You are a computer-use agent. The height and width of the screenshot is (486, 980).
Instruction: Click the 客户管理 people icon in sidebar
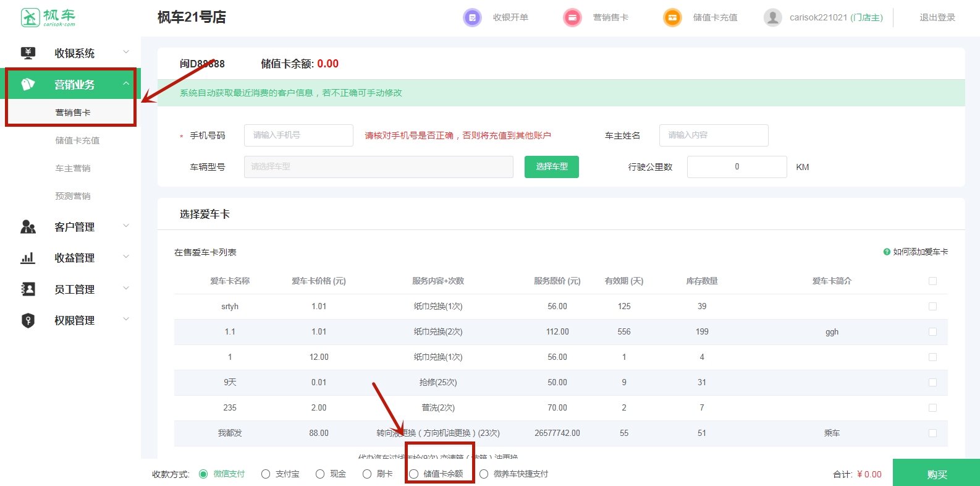tap(28, 227)
